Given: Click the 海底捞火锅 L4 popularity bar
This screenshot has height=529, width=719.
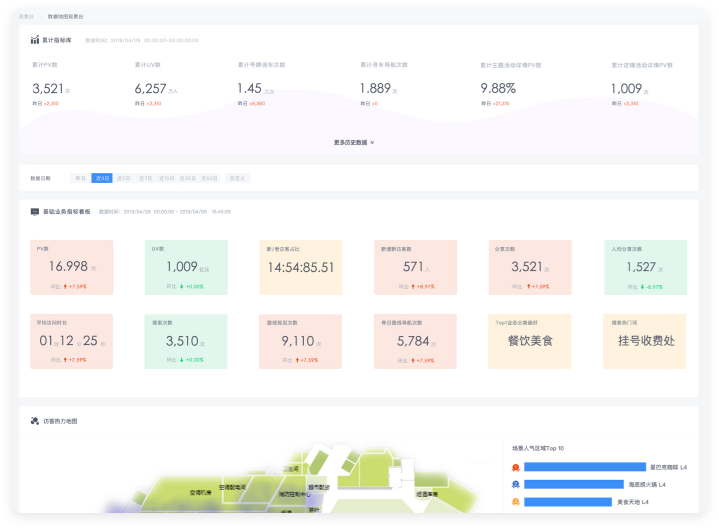Looking at the screenshot, I should tap(574, 485).
